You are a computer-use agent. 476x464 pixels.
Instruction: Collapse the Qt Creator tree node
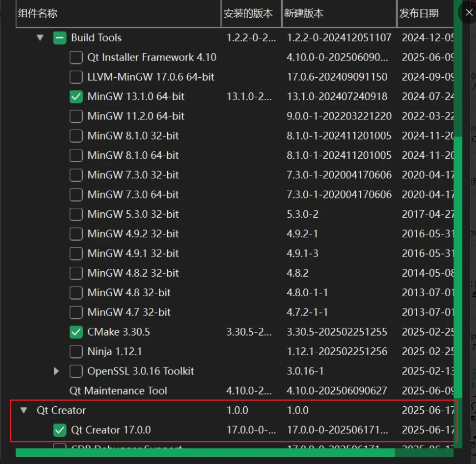23,411
